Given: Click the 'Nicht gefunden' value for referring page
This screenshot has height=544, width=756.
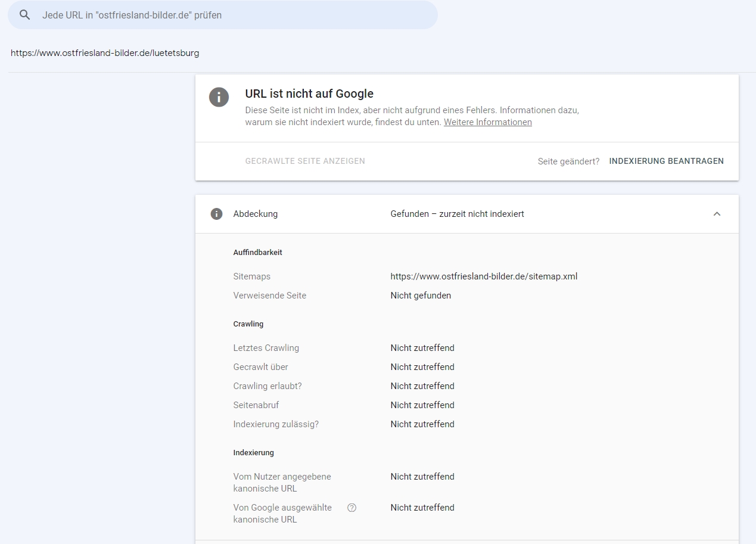Looking at the screenshot, I should 421,296.
